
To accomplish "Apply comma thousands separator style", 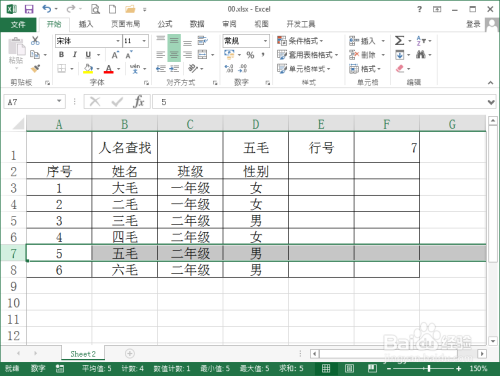I will pyautogui.click(x=263, y=55).
